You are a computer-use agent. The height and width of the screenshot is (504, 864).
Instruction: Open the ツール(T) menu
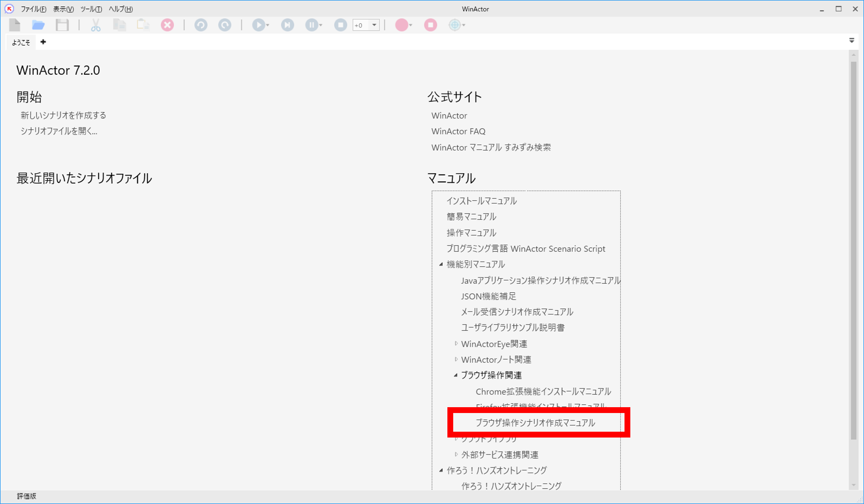point(91,9)
